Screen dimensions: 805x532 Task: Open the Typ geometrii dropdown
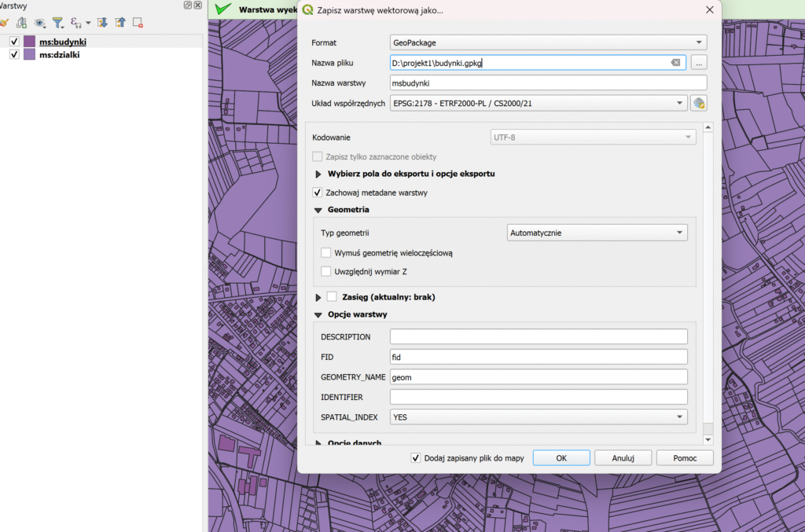pos(596,233)
